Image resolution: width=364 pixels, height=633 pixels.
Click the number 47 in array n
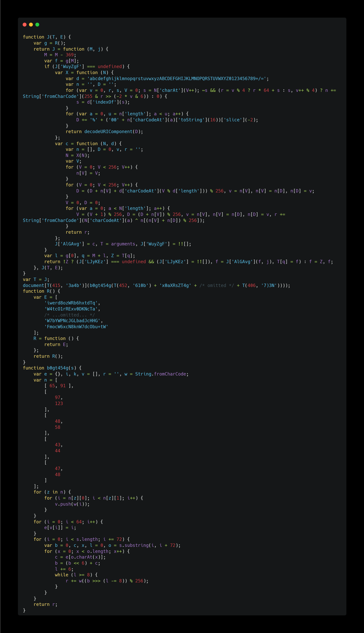click(57, 468)
